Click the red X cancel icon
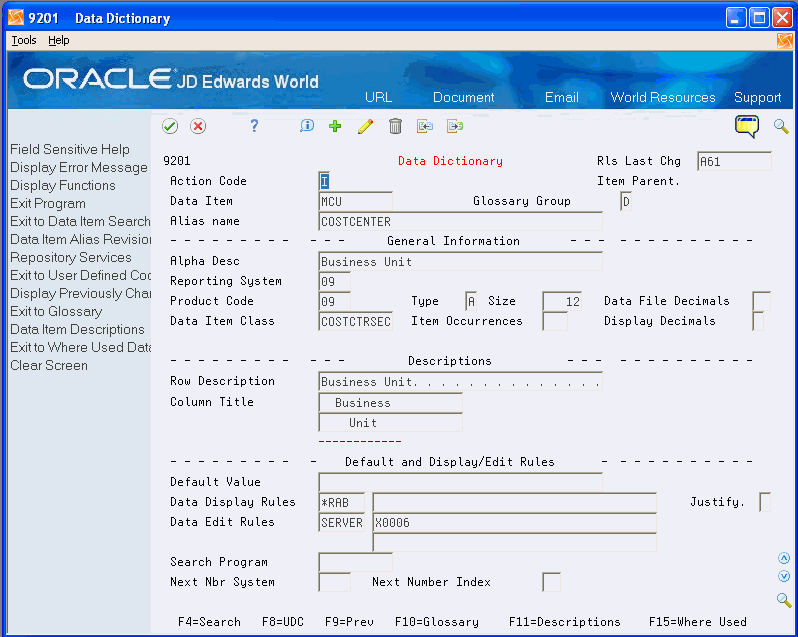Image resolution: width=798 pixels, height=637 pixels. 198,126
